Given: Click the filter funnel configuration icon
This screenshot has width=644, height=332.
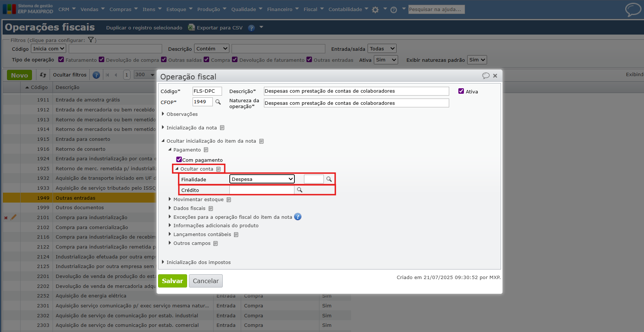Looking at the screenshot, I should point(91,40).
